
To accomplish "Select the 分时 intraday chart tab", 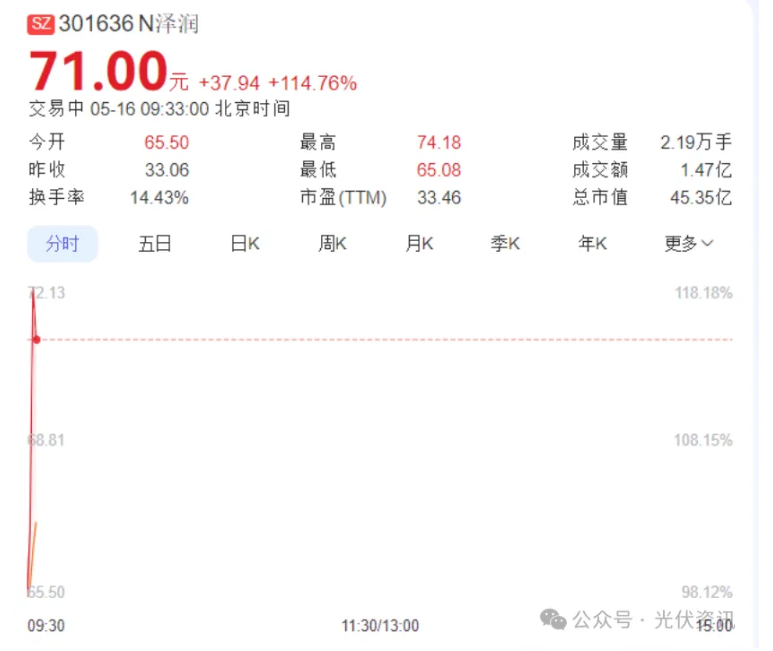I will [x=62, y=244].
